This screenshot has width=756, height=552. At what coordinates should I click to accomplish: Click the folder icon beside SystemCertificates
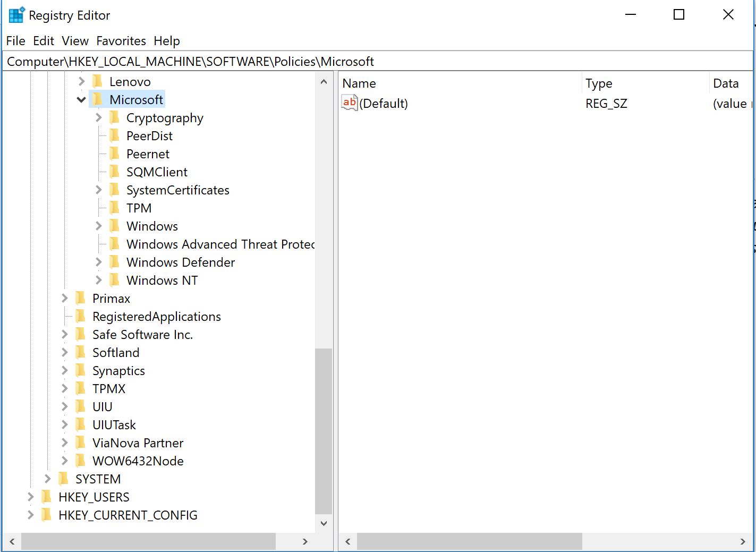click(x=114, y=190)
